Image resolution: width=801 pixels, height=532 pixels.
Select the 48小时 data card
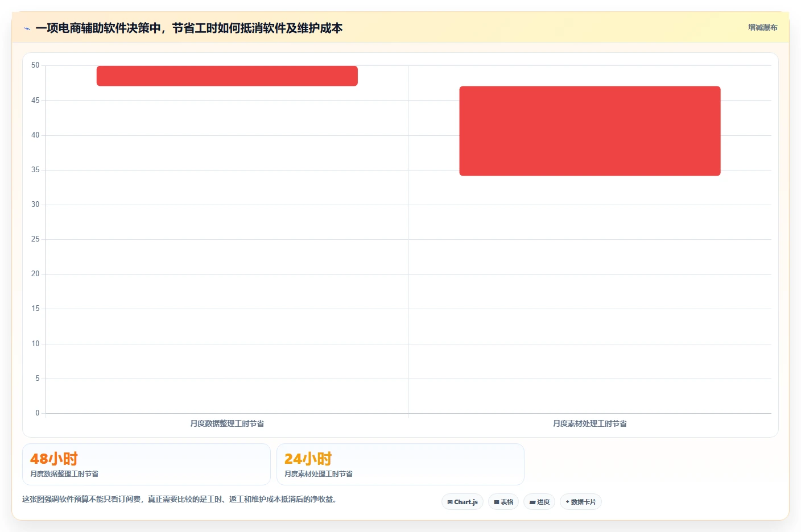146,464
